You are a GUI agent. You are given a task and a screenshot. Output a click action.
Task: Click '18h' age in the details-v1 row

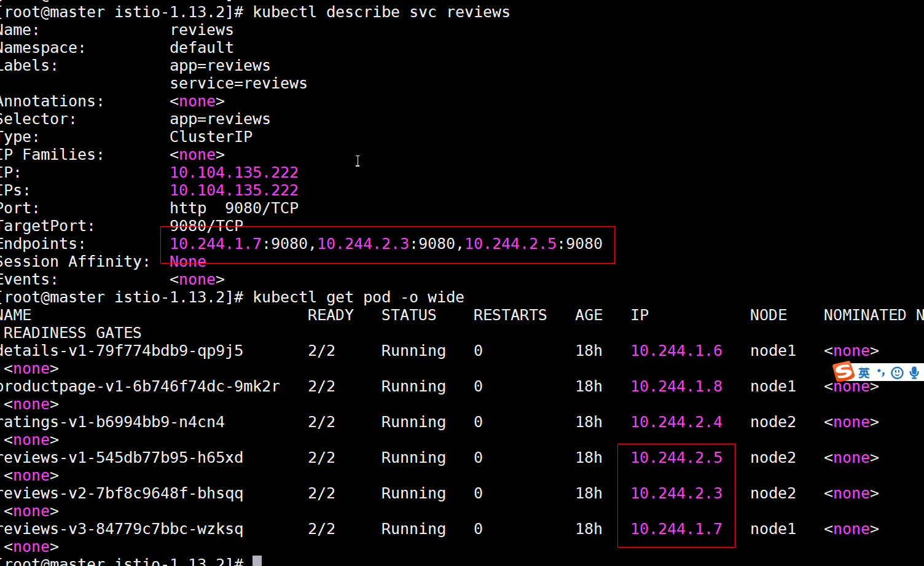[589, 351]
